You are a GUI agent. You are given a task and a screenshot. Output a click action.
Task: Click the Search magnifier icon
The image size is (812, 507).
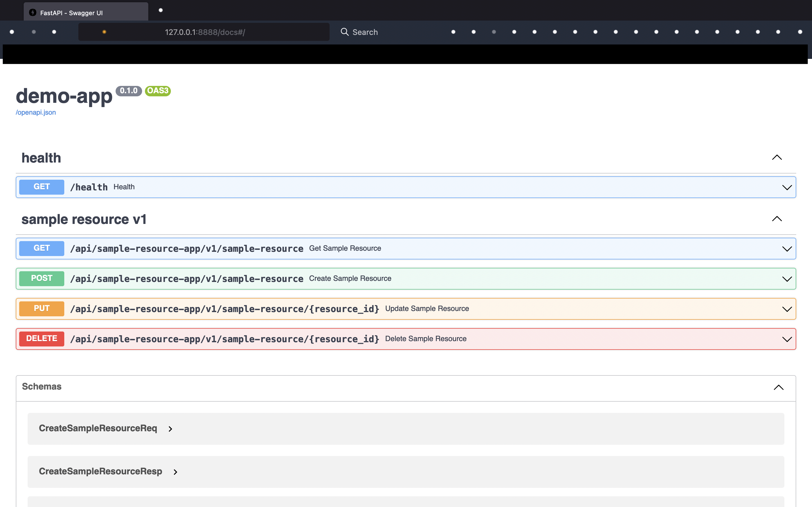click(344, 32)
